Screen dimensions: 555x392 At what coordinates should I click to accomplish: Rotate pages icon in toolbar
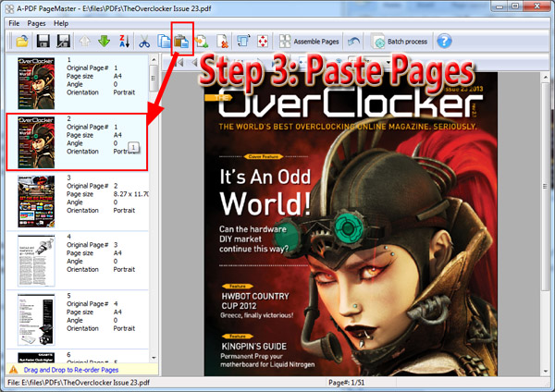pyautogui.click(x=243, y=41)
